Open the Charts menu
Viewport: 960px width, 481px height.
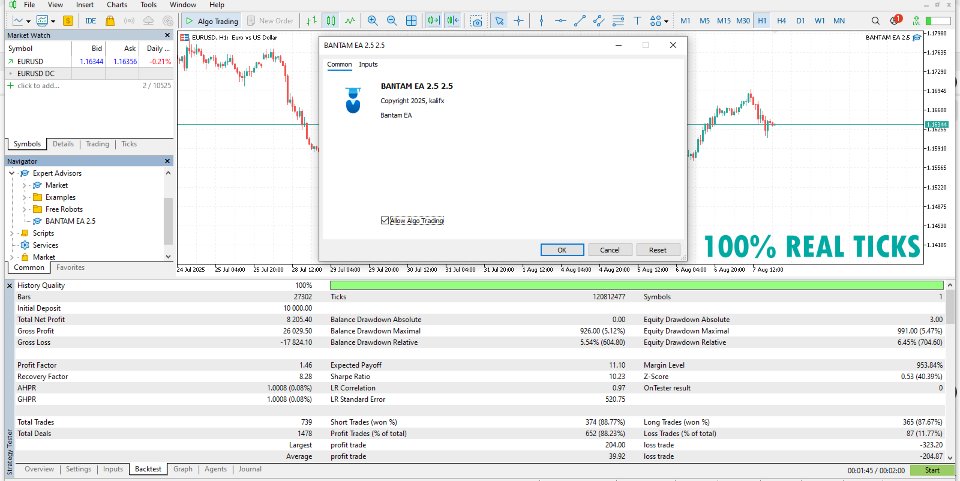[x=116, y=4]
